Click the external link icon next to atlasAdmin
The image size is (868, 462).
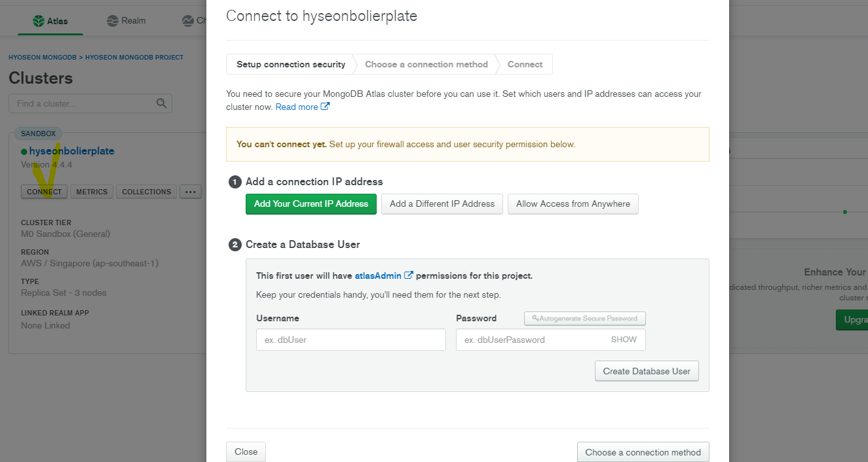point(409,275)
